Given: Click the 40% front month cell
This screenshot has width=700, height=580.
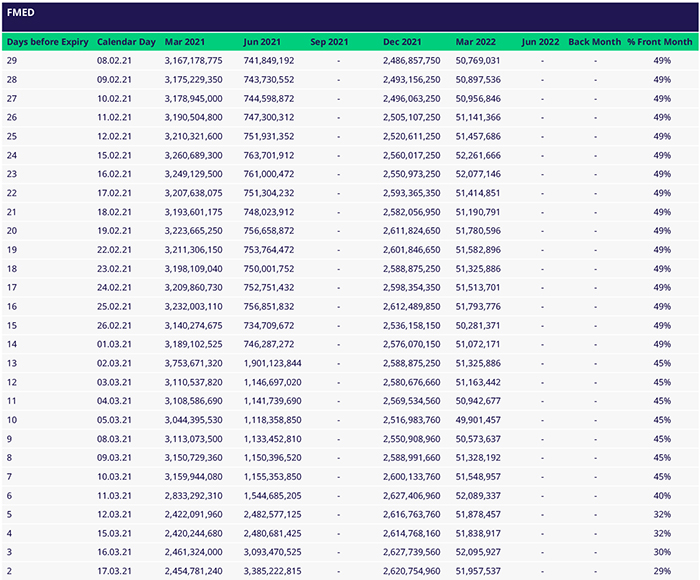Looking at the screenshot, I should tap(662, 496).
